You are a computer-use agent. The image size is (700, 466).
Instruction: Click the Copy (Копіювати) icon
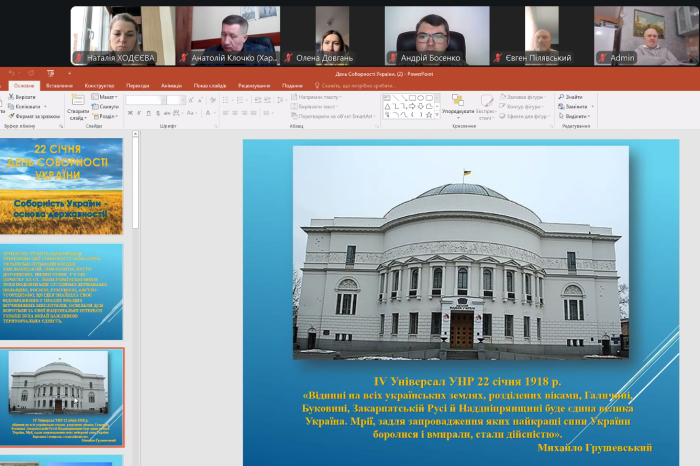pyautogui.click(x=11, y=106)
